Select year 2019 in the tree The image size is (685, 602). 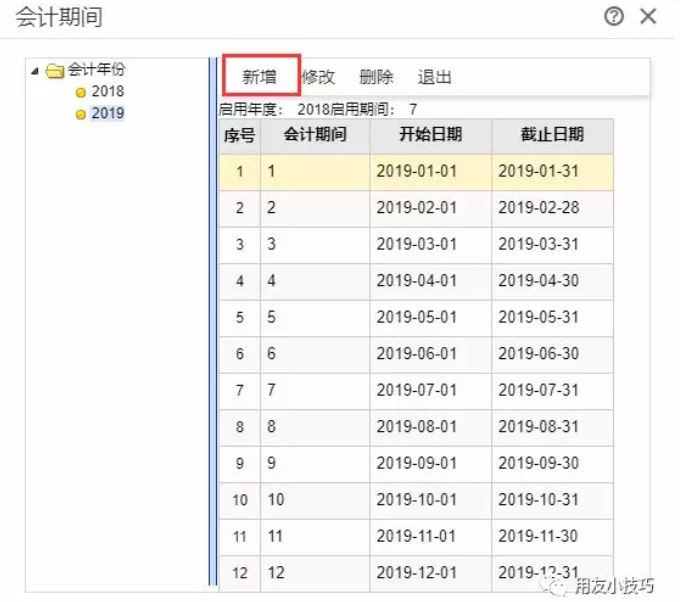108,114
